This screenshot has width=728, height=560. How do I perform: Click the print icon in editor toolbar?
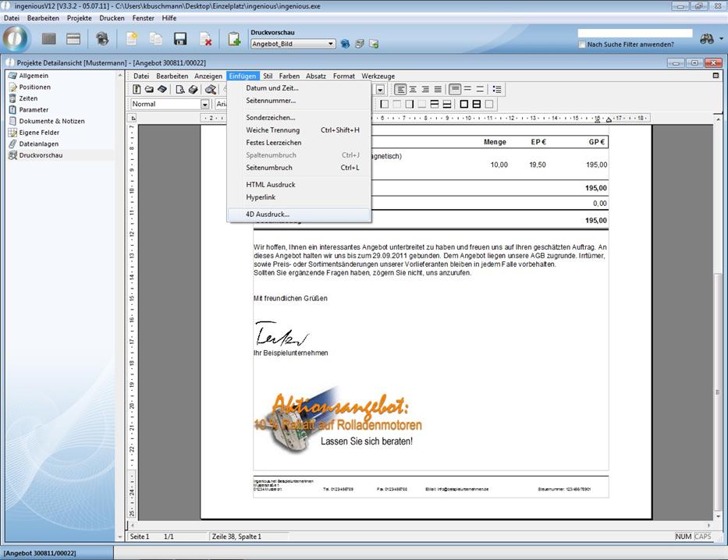click(193, 90)
